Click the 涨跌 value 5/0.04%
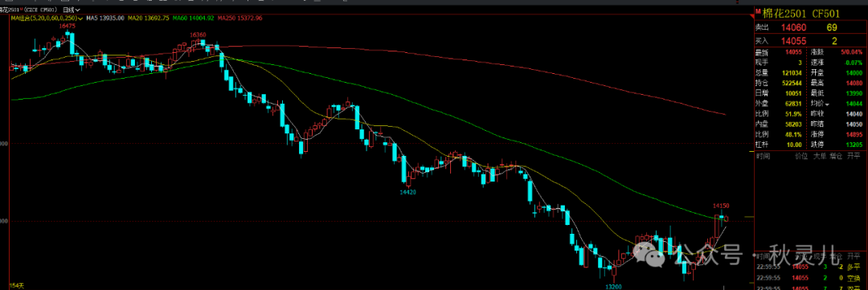 click(x=850, y=53)
